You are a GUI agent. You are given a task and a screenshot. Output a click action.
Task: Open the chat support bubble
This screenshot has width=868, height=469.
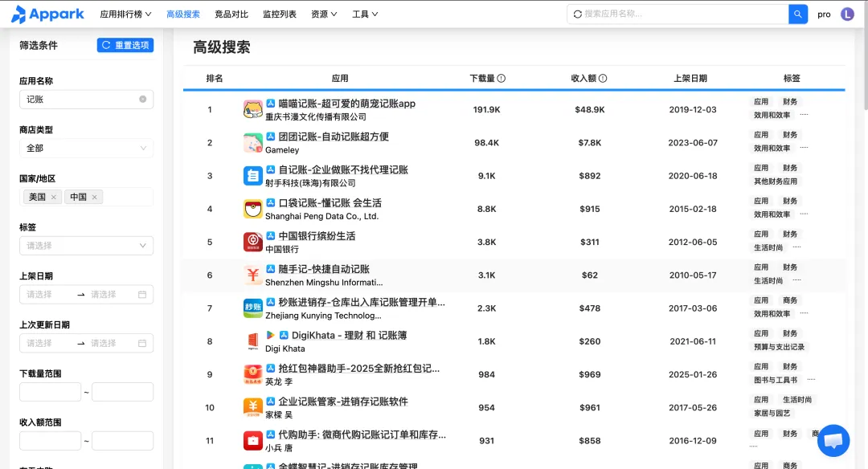[833, 440]
